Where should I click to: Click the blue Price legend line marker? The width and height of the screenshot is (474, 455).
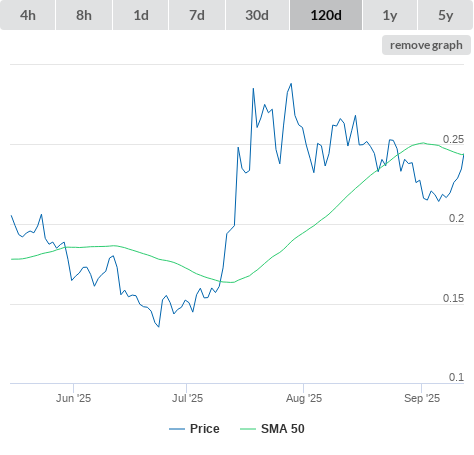[177, 429]
